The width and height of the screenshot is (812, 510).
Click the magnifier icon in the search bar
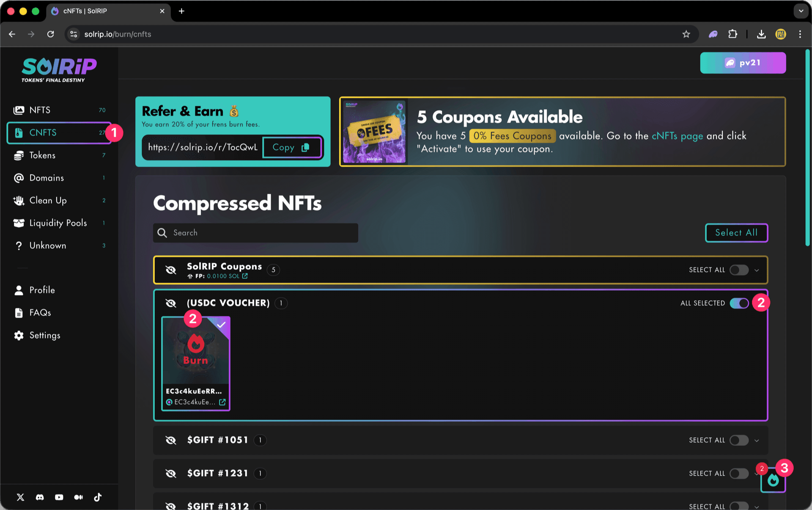pos(162,233)
